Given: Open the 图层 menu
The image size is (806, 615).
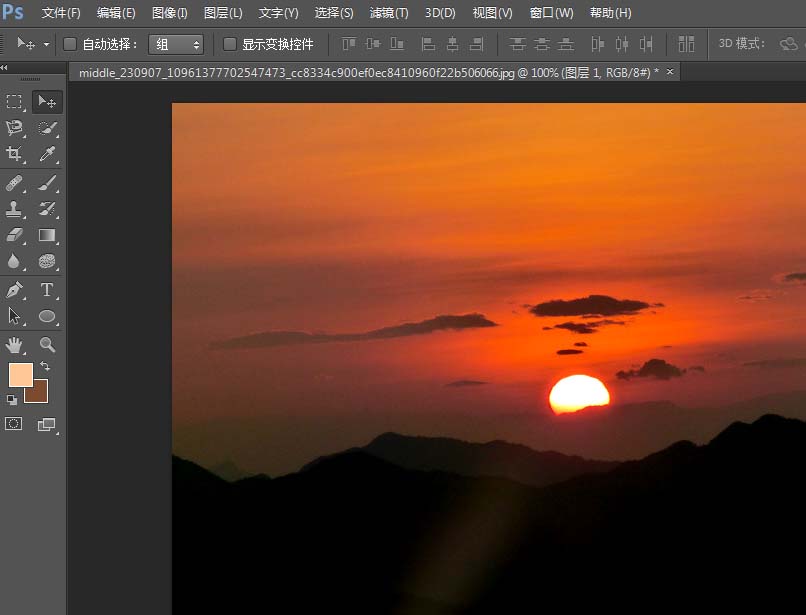Looking at the screenshot, I should click(222, 13).
